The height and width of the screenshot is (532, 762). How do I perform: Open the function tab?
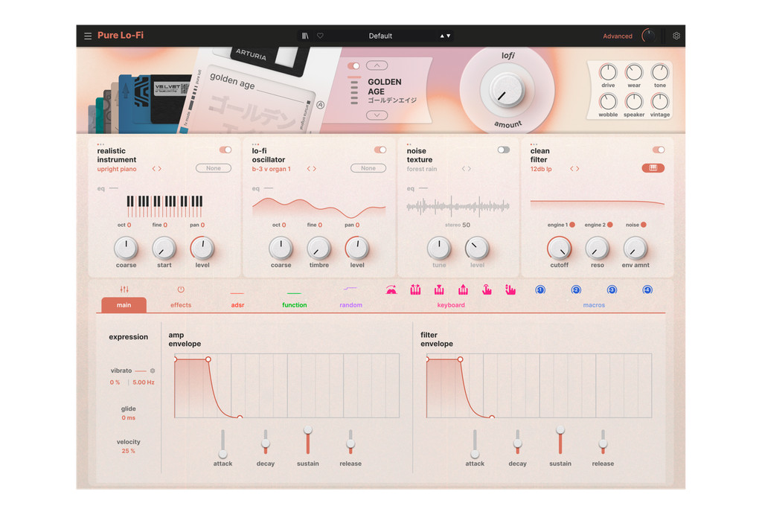pos(295,305)
